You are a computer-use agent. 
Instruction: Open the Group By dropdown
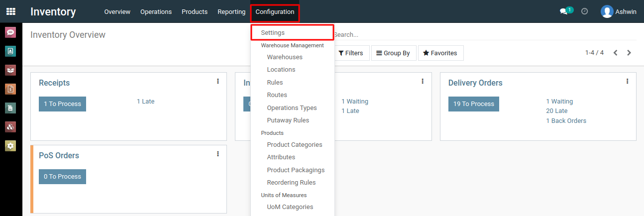(393, 53)
